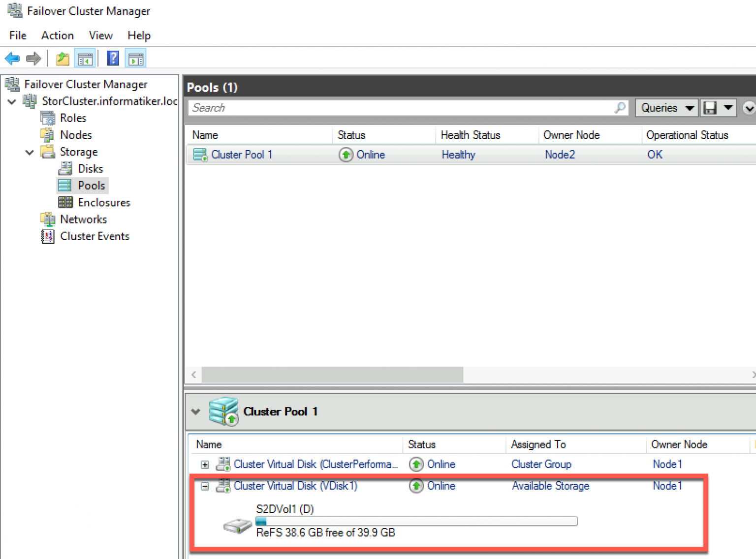756x559 pixels.
Task: Open the View menu
Action: point(100,35)
